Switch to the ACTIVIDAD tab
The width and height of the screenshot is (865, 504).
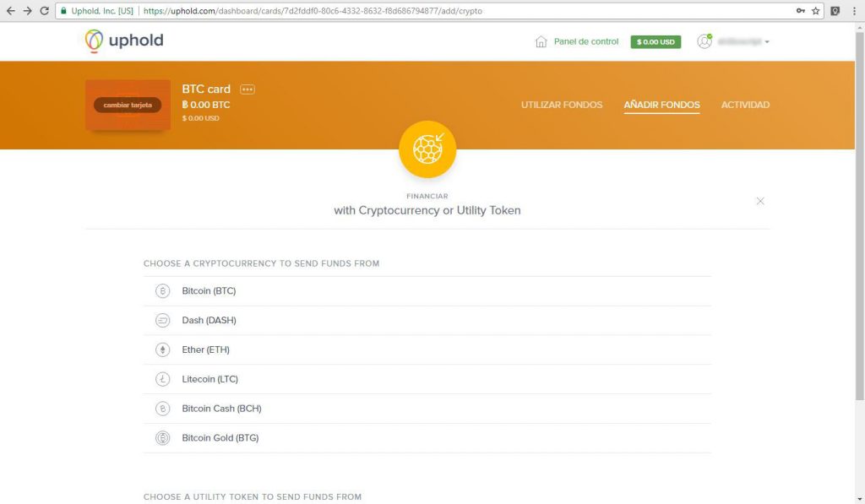click(745, 105)
